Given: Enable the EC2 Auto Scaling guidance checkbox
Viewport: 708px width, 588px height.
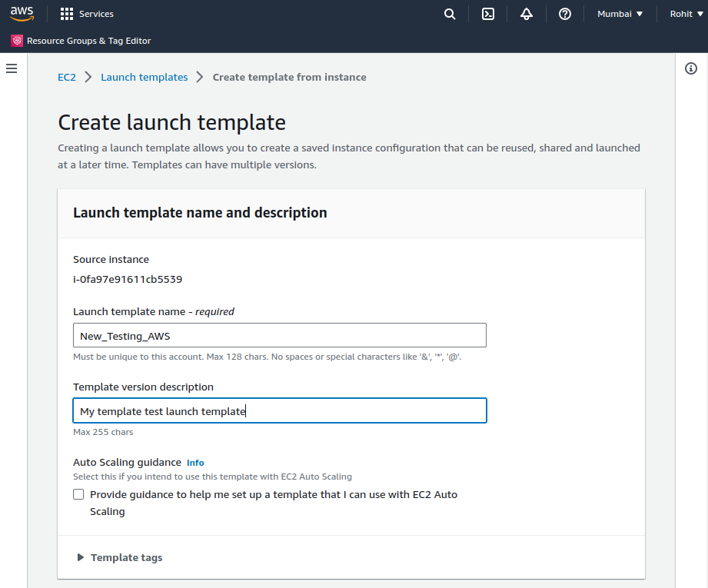Looking at the screenshot, I should point(78,494).
